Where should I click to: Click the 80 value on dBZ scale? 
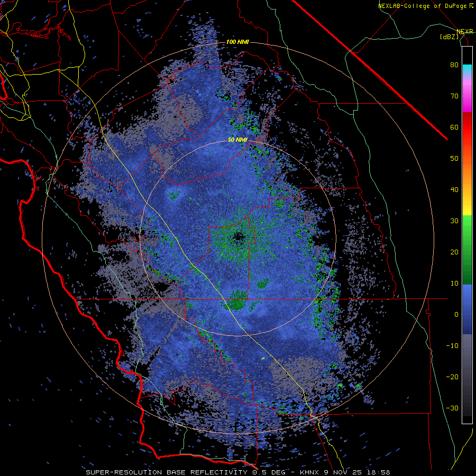pos(454,65)
